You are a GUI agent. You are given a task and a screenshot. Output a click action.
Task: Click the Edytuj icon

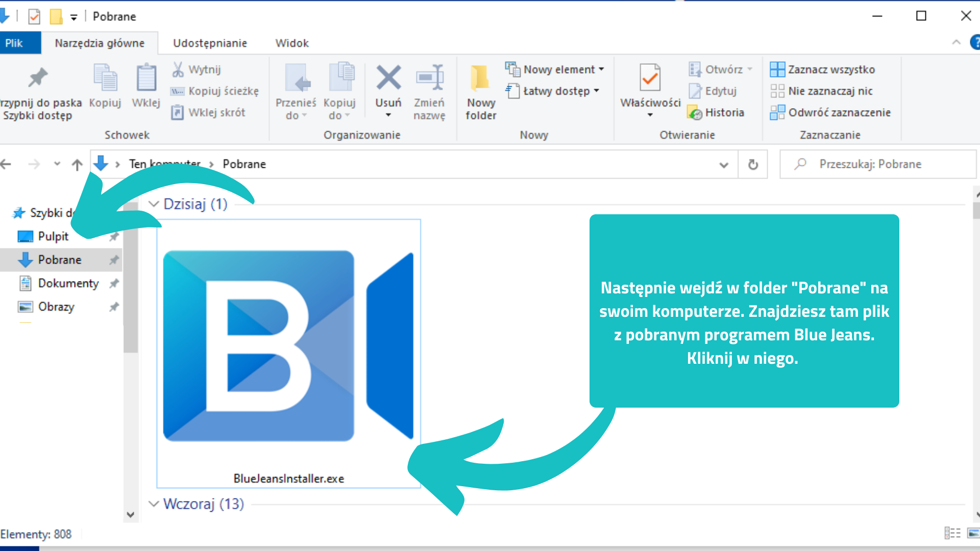[x=695, y=91]
